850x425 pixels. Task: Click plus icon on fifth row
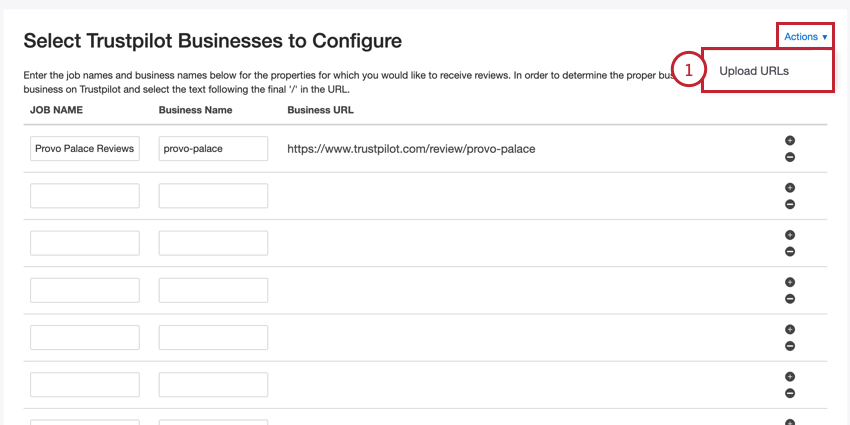click(789, 329)
